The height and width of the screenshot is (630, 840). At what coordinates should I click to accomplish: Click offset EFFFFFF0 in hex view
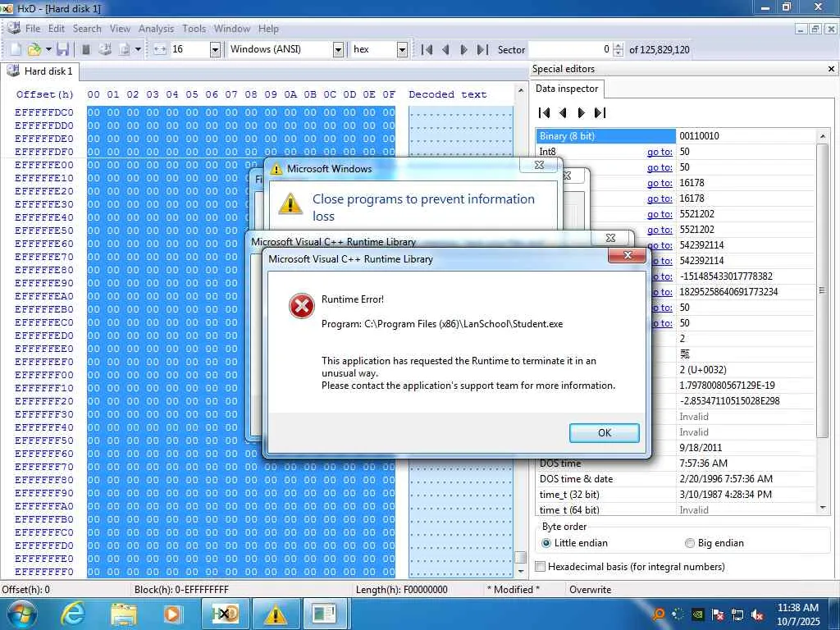click(x=44, y=572)
